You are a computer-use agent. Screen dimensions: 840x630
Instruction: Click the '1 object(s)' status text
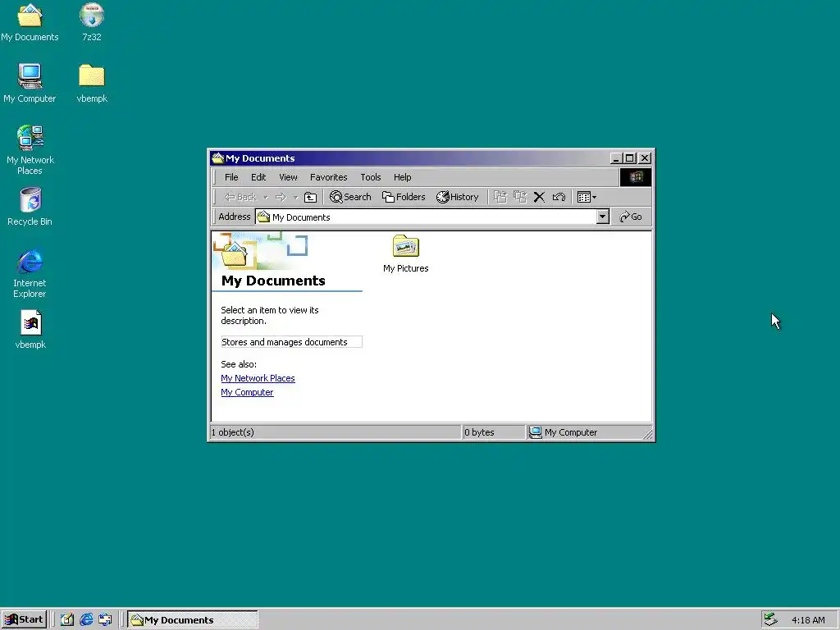coord(232,432)
